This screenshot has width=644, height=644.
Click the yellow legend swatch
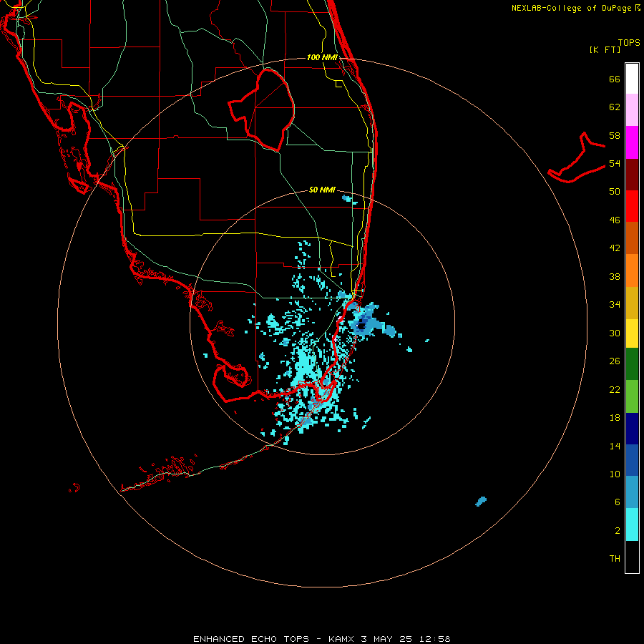[x=632, y=333]
